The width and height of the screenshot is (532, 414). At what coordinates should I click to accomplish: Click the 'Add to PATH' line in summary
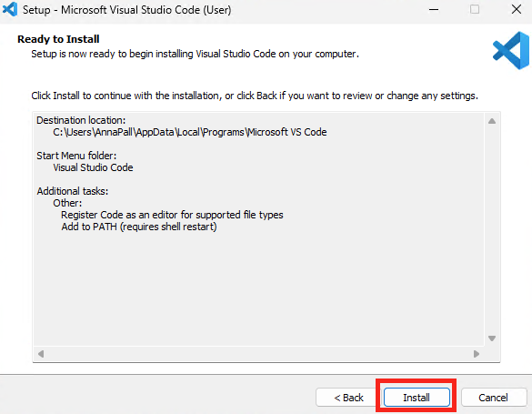click(139, 227)
